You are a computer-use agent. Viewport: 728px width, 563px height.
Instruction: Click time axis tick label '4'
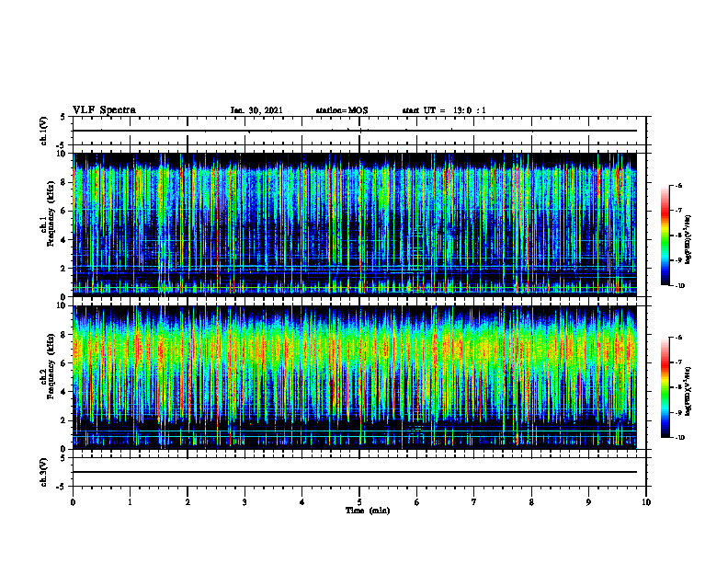[x=302, y=502]
